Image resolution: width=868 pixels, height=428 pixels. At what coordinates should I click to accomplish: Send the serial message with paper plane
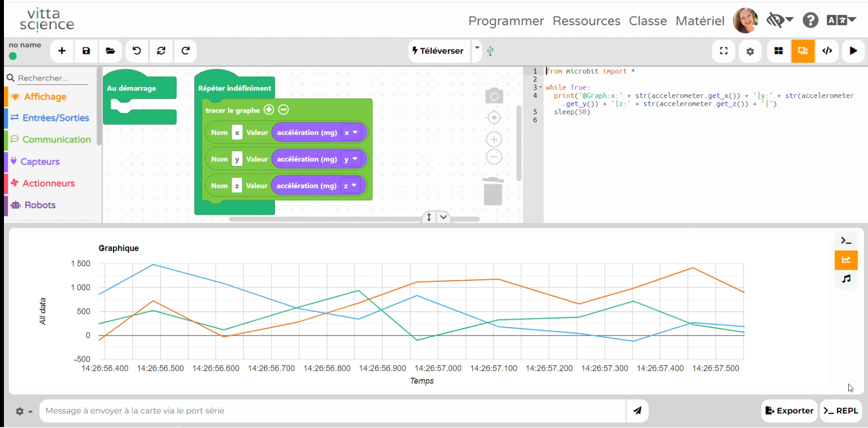[x=638, y=411]
